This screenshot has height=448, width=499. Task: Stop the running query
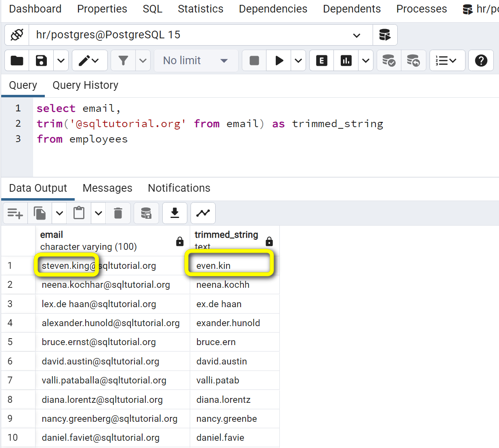[x=254, y=60]
